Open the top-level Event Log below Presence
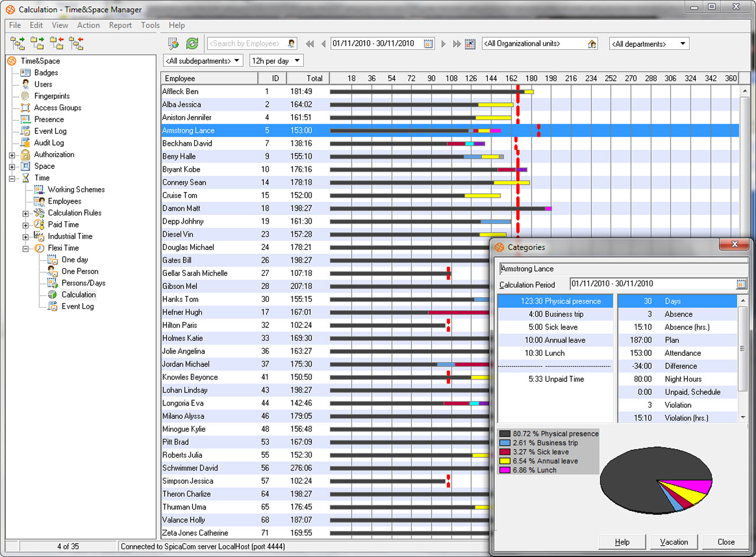 (50, 131)
